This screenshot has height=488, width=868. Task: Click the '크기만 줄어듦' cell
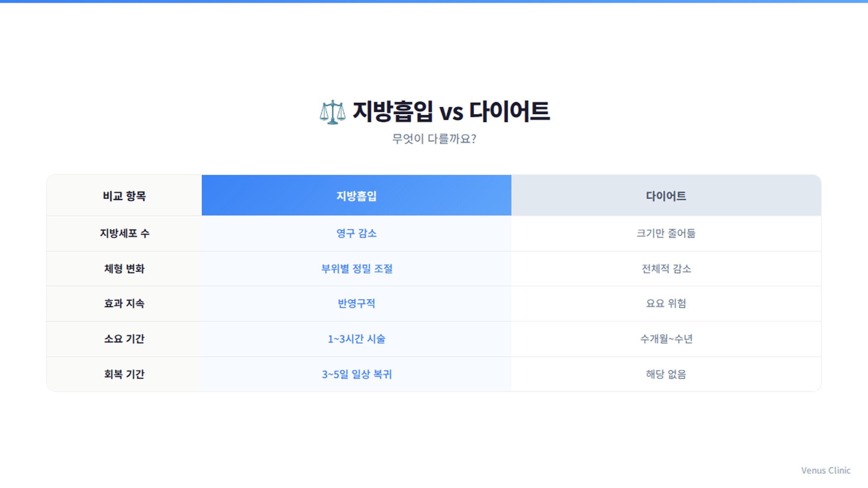[x=666, y=234]
